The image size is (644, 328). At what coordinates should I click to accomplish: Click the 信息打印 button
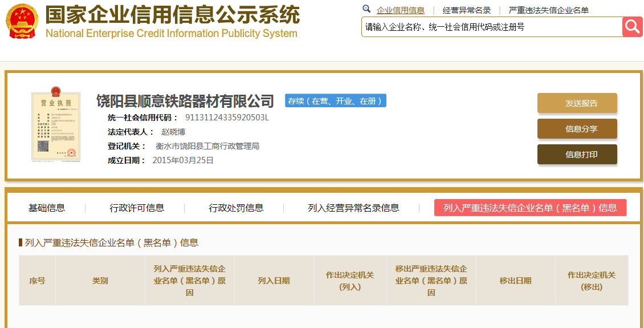(577, 155)
